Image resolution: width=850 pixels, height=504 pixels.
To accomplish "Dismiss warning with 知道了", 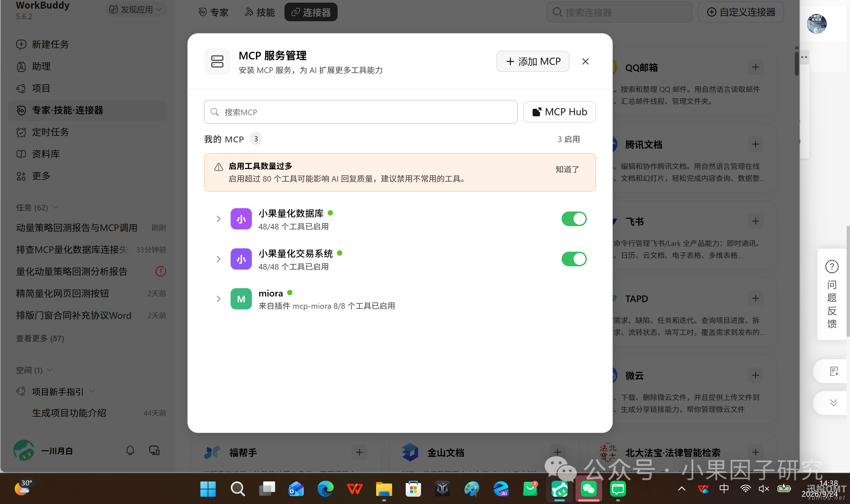I will tap(567, 169).
